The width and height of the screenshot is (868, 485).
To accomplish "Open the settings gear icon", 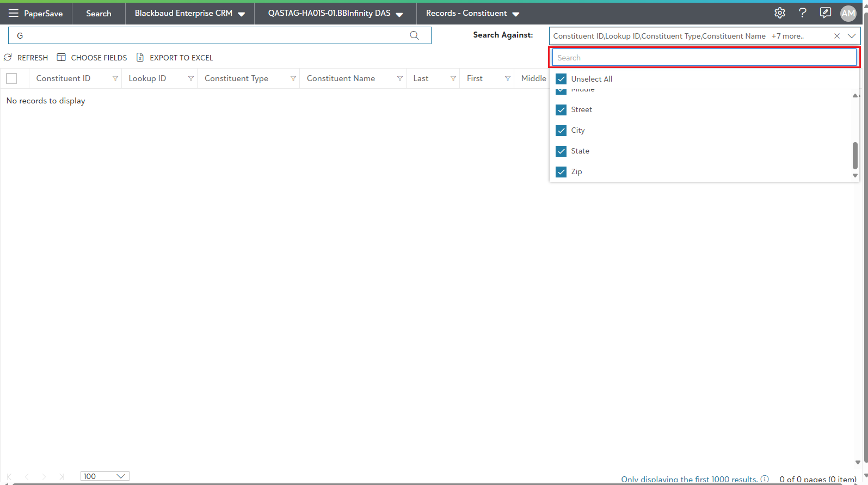I will [x=780, y=13].
